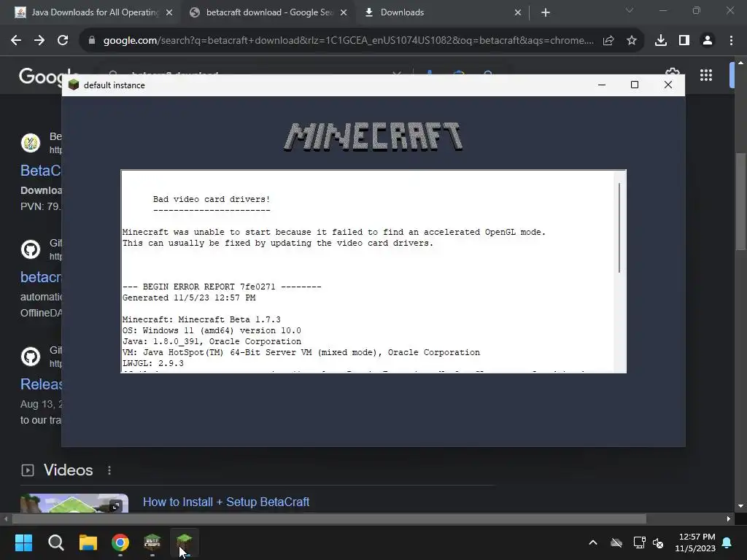Click GitHub favicon above the Releases result
The width and height of the screenshot is (747, 560).
coord(31,357)
